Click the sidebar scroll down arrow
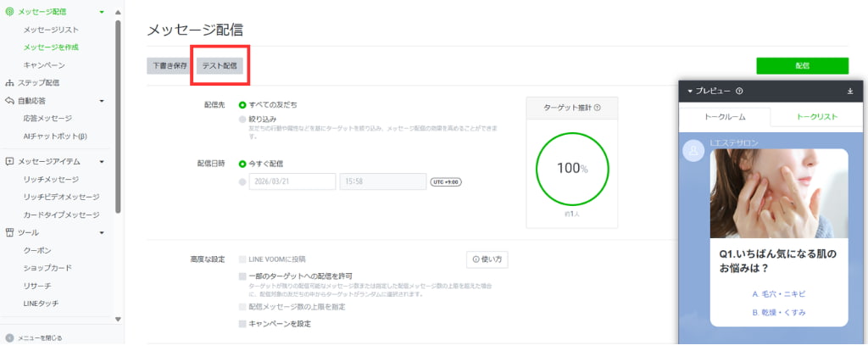This screenshot has width=868, height=351. click(x=117, y=319)
